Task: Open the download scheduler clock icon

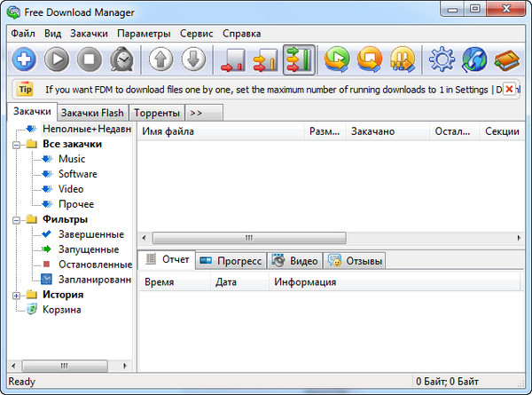Action: (121, 60)
